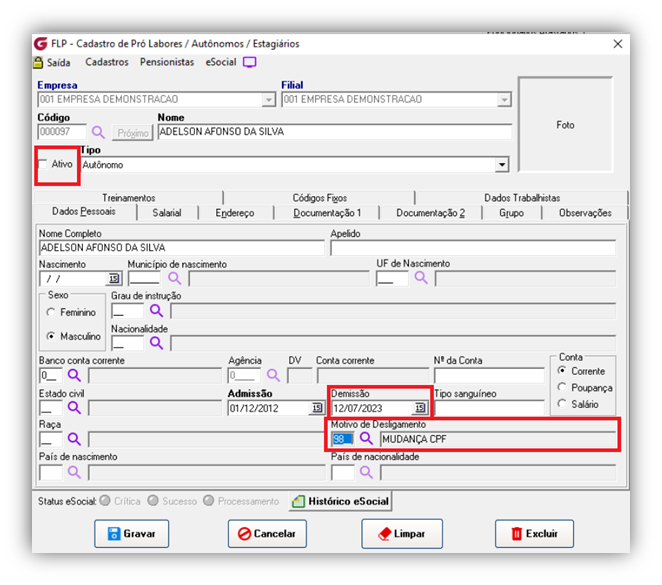The image size is (662, 585).
Task: Click the Motivo de Desligamento code field
Action: pyautogui.click(x=342, y=439)
